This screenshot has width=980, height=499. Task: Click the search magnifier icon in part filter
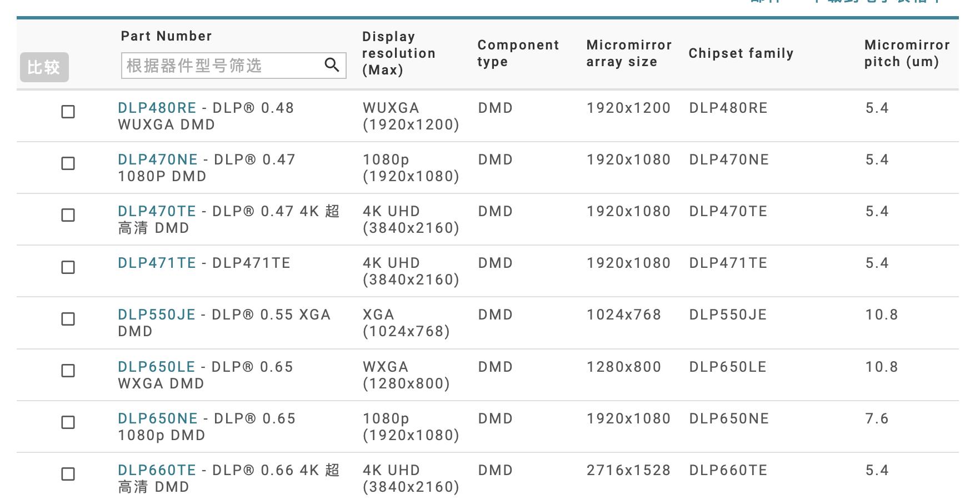[332, 66]
